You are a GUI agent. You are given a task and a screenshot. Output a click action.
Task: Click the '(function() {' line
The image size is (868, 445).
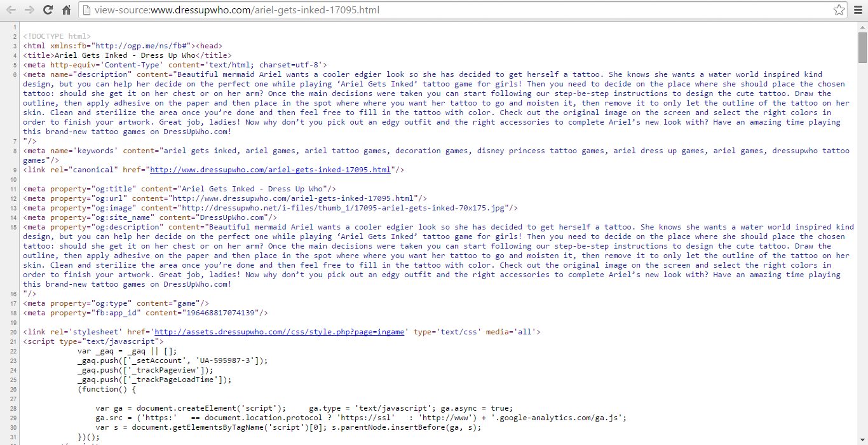point(107,389)
